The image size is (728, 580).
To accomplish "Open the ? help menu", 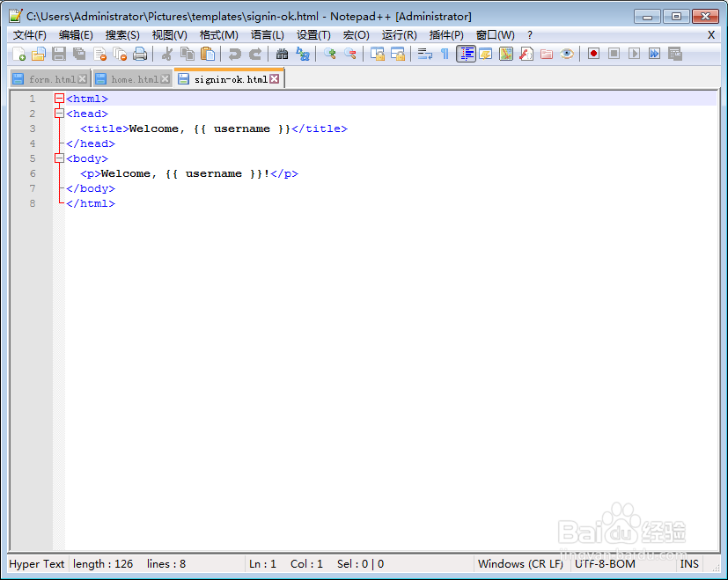I will (530, 35).
